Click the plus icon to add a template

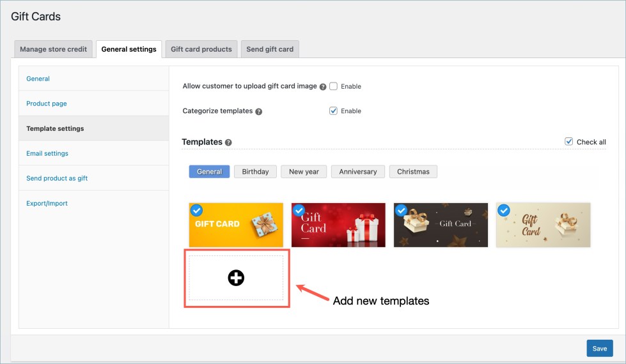tap(236, 278)
